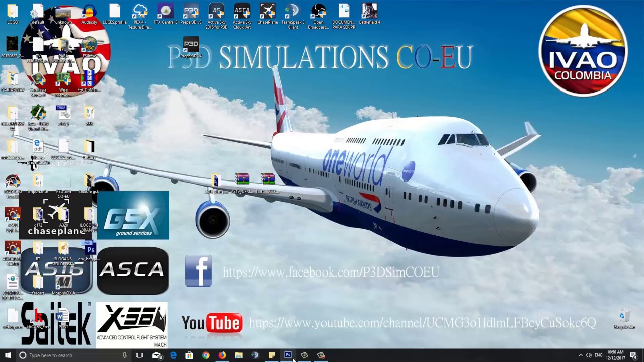Launch Battlefield 4 shortcut
The image size is (644, 362).
(369, 14)
